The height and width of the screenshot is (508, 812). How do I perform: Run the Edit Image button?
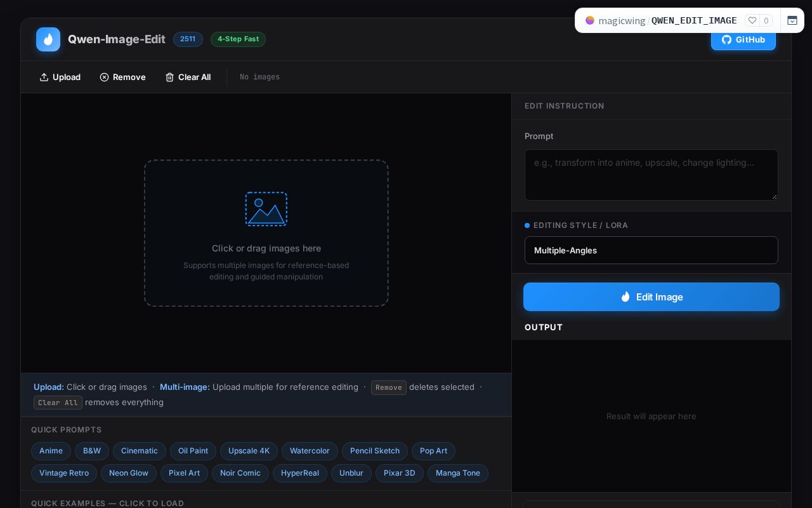point(652,297)
